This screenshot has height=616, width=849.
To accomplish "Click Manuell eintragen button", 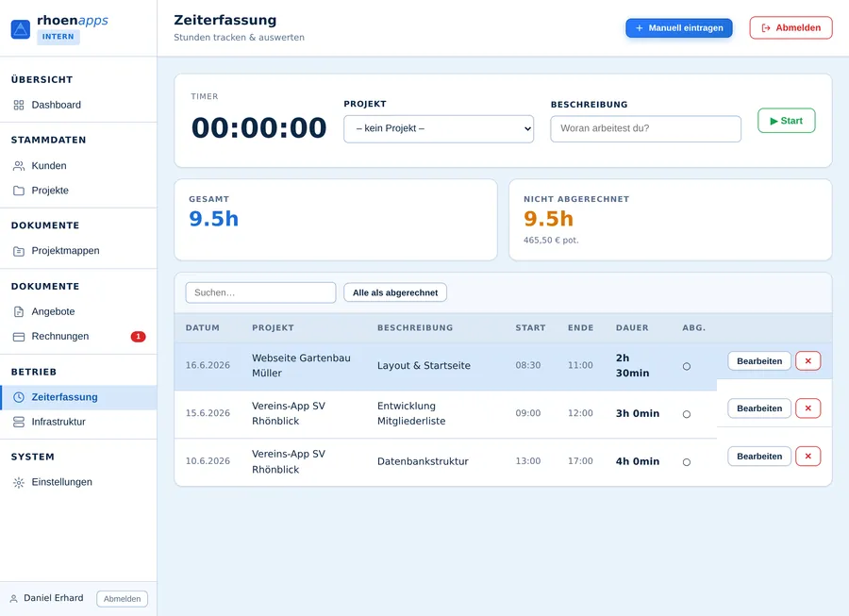I will tap(679, 28).
